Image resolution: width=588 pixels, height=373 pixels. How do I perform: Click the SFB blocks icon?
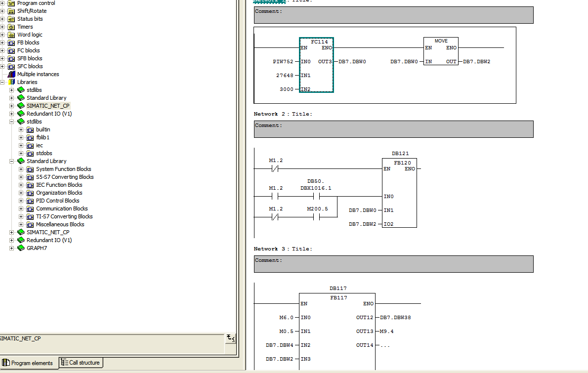(x=11, y=58)
